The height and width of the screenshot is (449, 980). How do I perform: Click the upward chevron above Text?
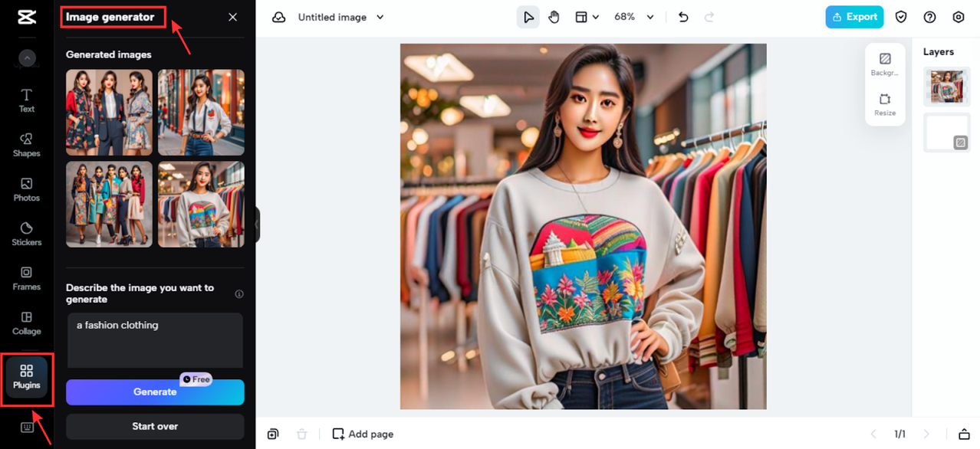[27, 57]
